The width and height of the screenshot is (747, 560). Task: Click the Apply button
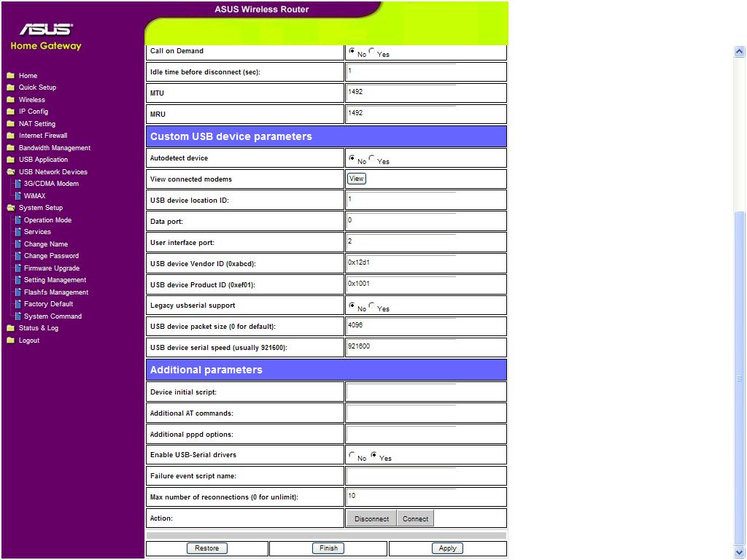447,548
